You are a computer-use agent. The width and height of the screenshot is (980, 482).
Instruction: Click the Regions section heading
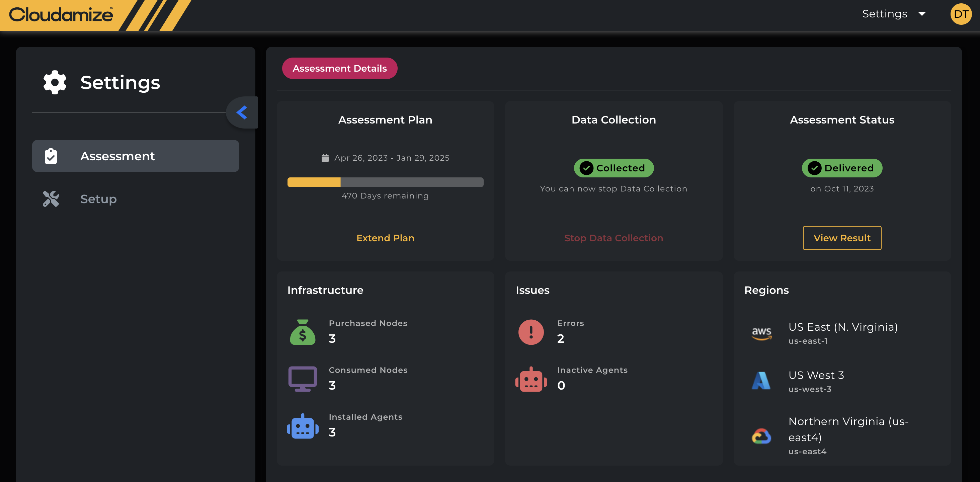[x=766, y=290]
